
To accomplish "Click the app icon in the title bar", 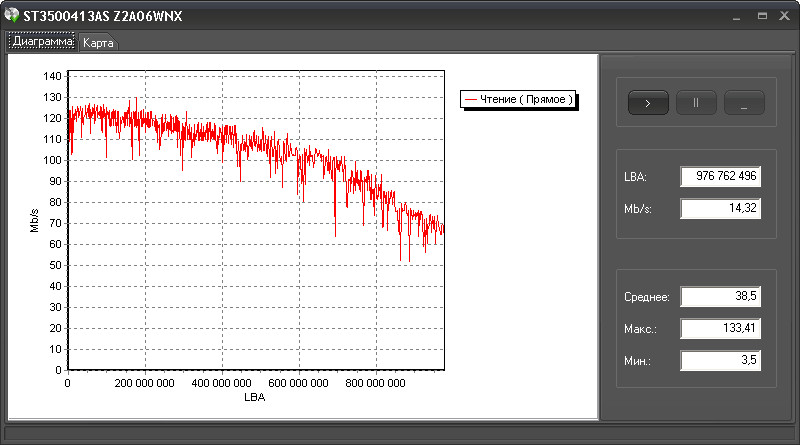I will [11, 15].
